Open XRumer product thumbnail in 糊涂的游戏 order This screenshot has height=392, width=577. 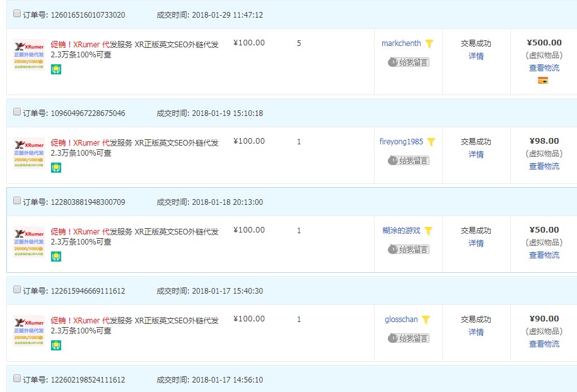(29, 242)
